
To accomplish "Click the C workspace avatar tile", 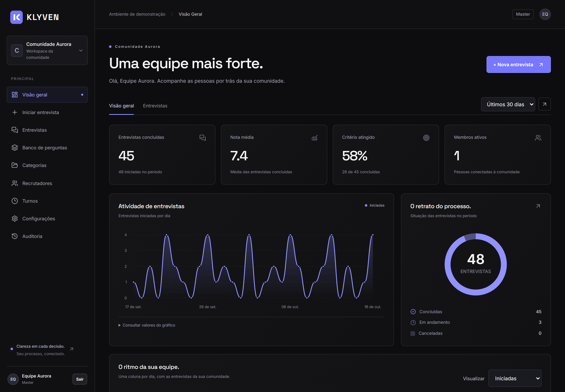I will 17,51.
